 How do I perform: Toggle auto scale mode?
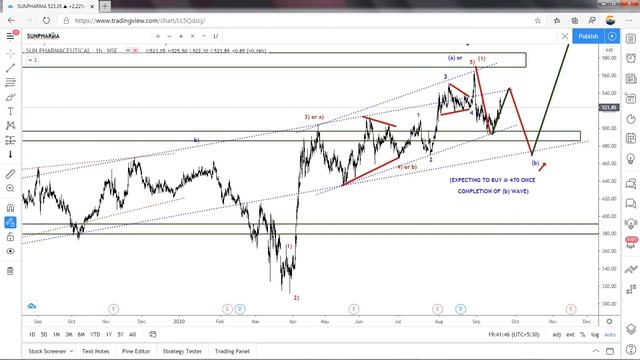(x=610, y=334)
